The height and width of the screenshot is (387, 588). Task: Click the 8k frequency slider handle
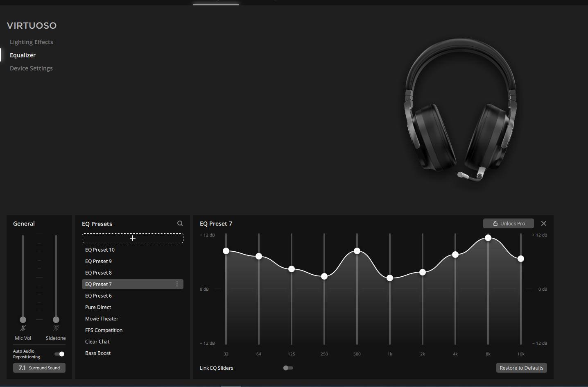488,238
